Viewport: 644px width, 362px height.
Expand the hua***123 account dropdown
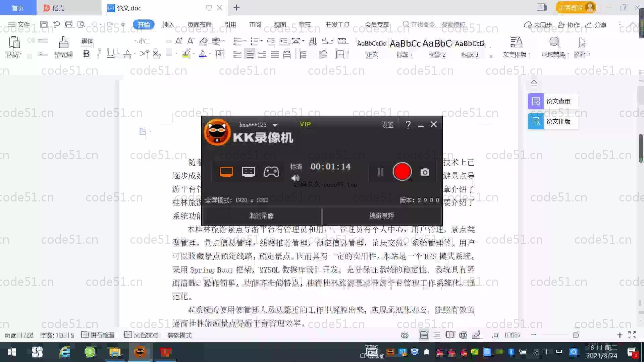pyautogui.click(x=275, y=125)
